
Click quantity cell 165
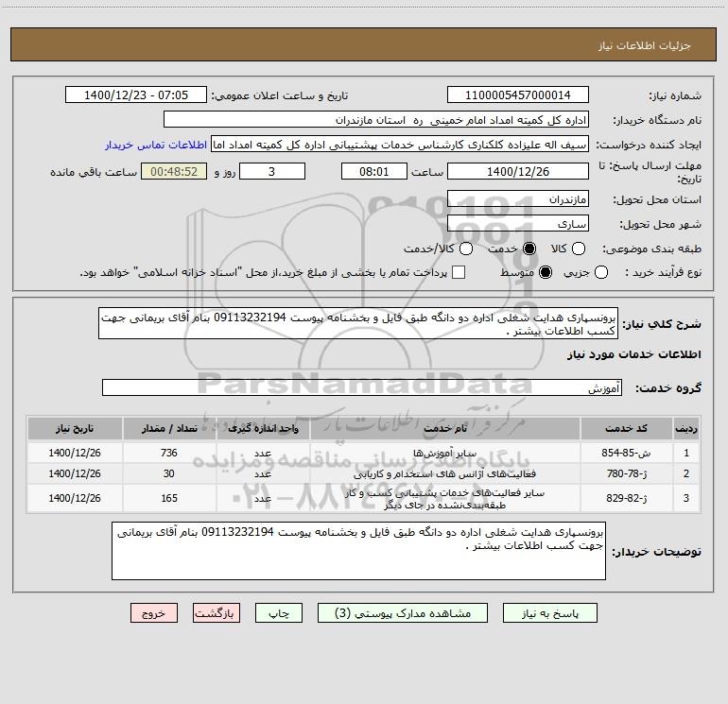tap(169, 498)
